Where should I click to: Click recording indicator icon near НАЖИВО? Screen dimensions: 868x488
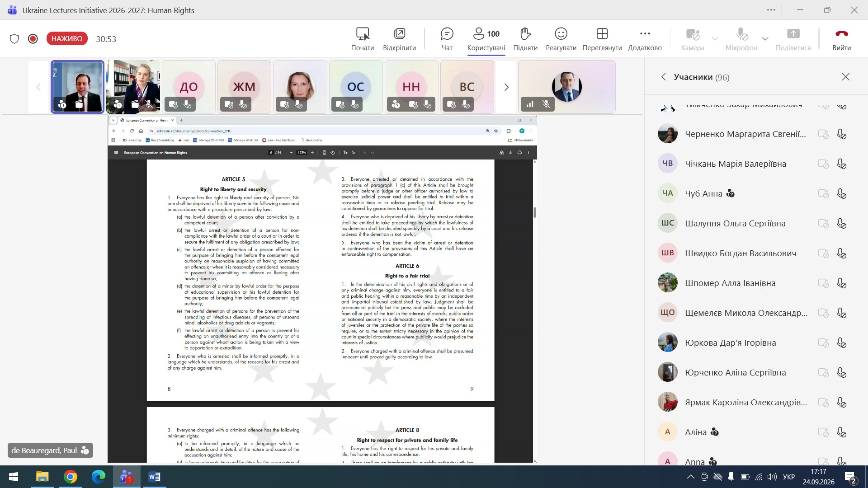tap(33, 39)
